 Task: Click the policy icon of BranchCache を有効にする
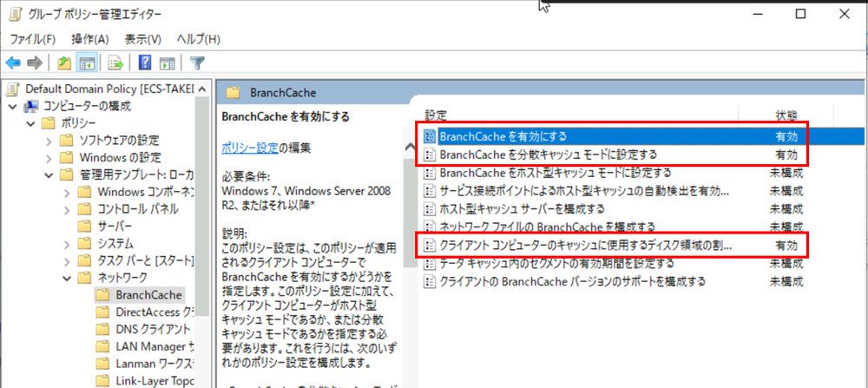429,135
